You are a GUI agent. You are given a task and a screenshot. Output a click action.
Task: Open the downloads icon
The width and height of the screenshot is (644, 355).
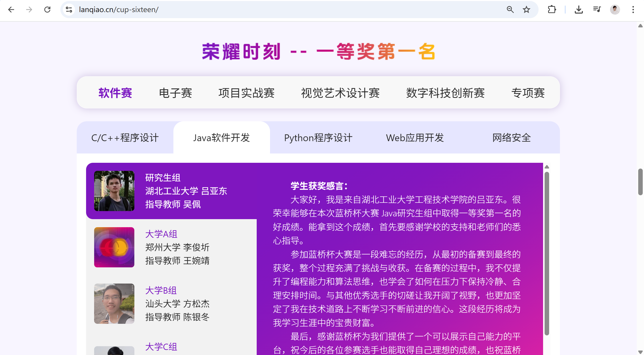click(x=579, y=10)
